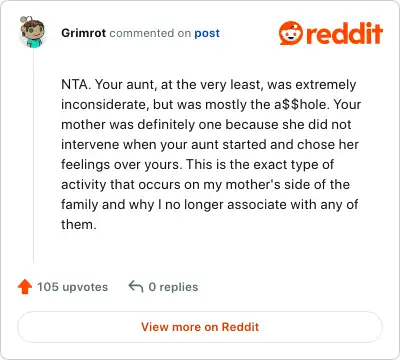Click the orange Reddit Snoo logo icon
This screenshot has height=360, width=400.
pyautogui.click(x=291, y=33)
